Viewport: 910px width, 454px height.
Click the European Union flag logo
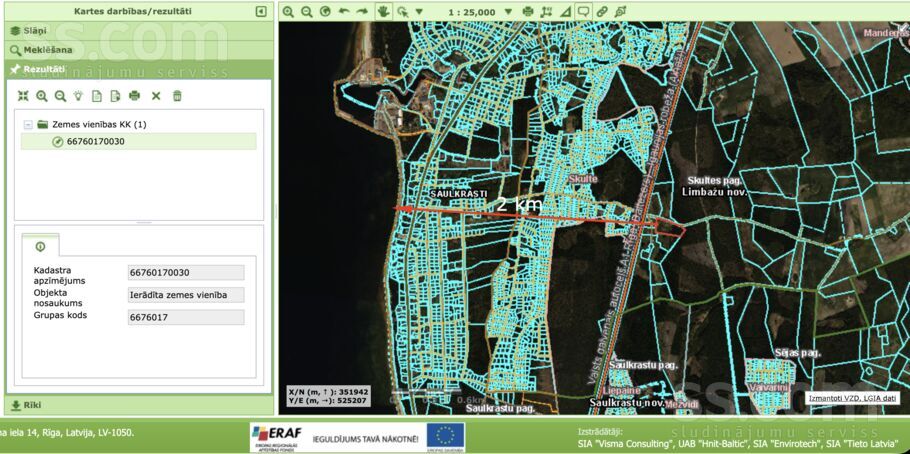pyautogui.click(x=446, y=437)
